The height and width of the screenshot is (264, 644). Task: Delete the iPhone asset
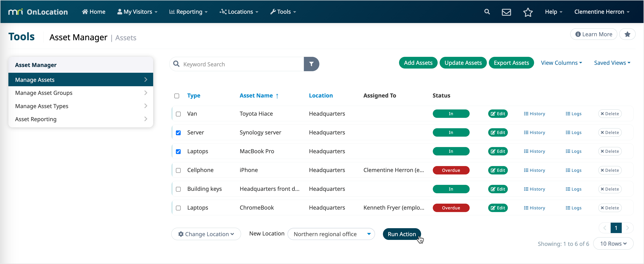(x=610, y=170)
